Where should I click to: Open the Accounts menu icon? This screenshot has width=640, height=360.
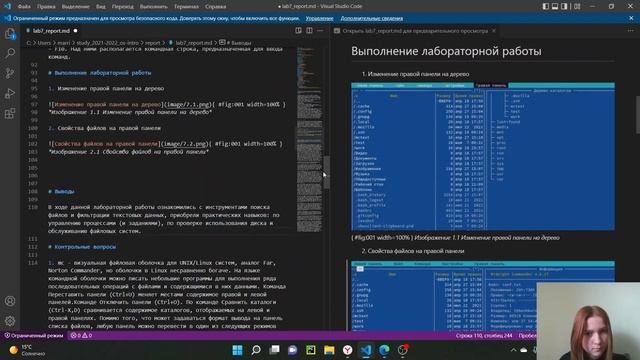[10, 301]
